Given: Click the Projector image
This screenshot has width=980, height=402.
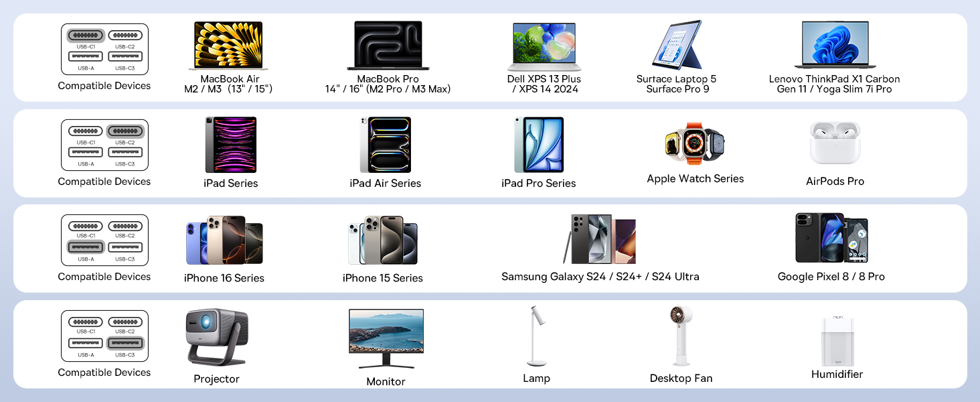Looking at the screenshot, I should pos(217,336).
